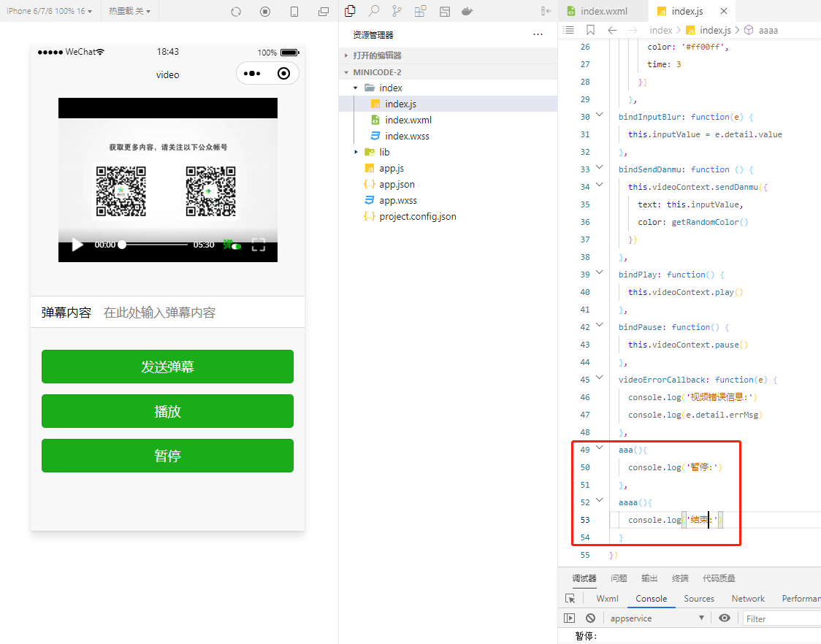Open the iPhone 6/7/8 device dropdown
Viewport: 821px width, 644px height.
pos(49,11)
